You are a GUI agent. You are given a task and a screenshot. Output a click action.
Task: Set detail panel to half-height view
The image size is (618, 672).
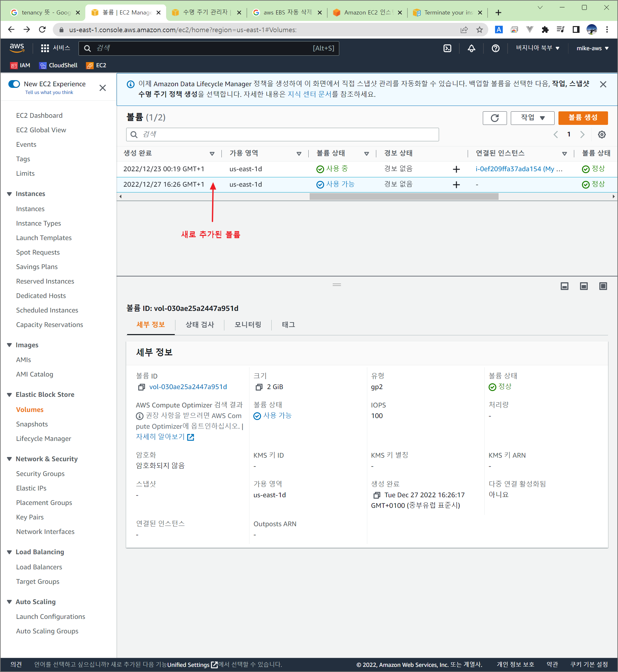pos(584,286)
